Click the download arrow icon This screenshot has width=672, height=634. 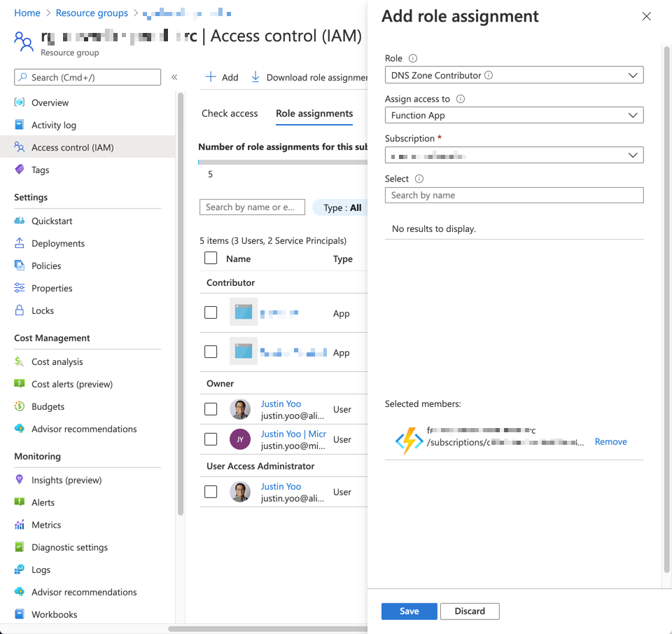click(x=255, y=77)
